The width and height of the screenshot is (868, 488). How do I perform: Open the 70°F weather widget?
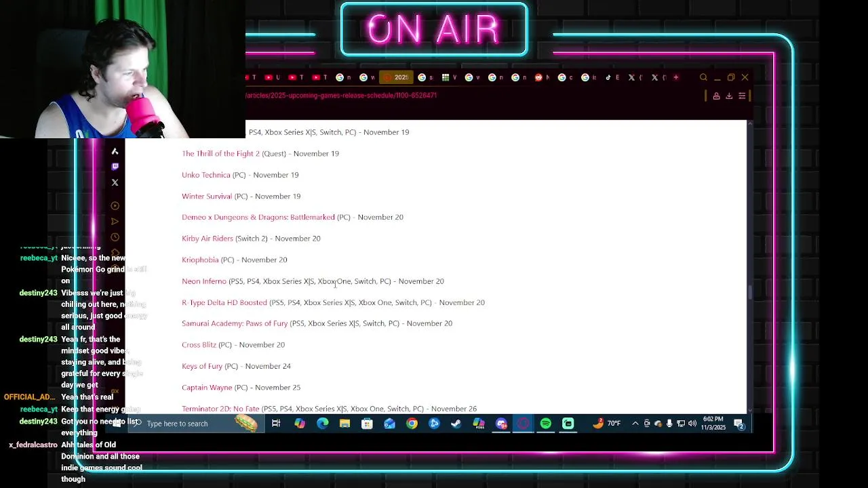607,424
